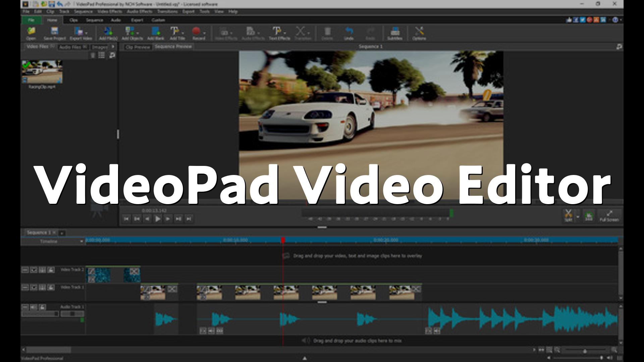Open the green File tab
The width and height of the screenshot is (644, 362).
(x=31, y=20)
